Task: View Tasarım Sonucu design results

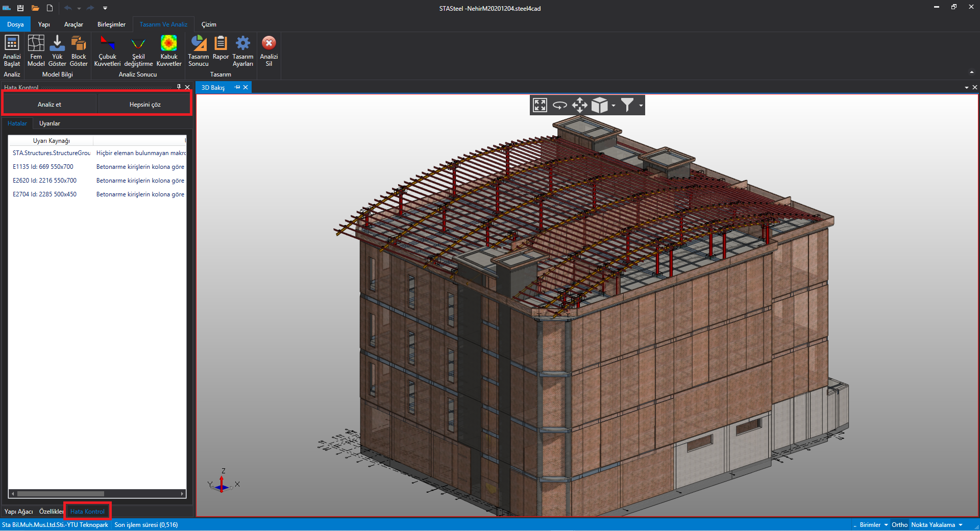Action: [x=199, y=50]
